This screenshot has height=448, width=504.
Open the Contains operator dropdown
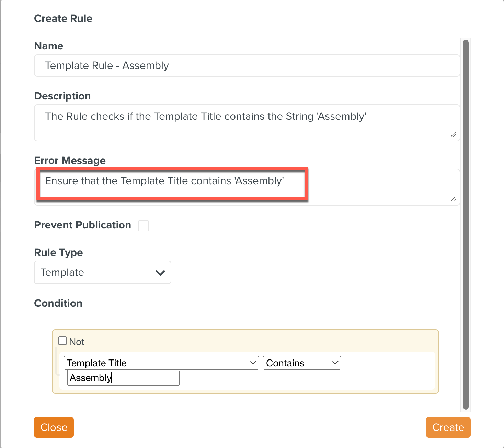[x=301, y=363]
